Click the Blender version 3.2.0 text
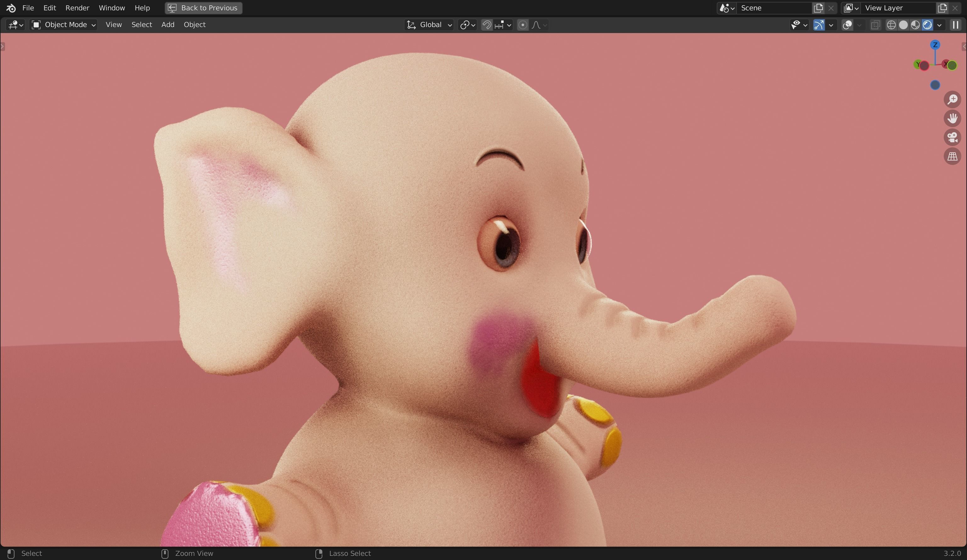 click(x=952, y=553)
